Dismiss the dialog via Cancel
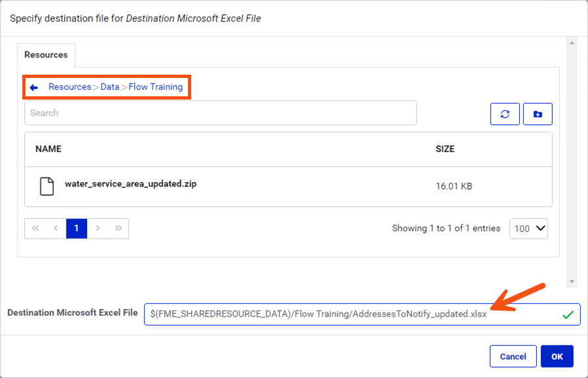The height and width of the screenshot is (378, 588). point(513,356)
